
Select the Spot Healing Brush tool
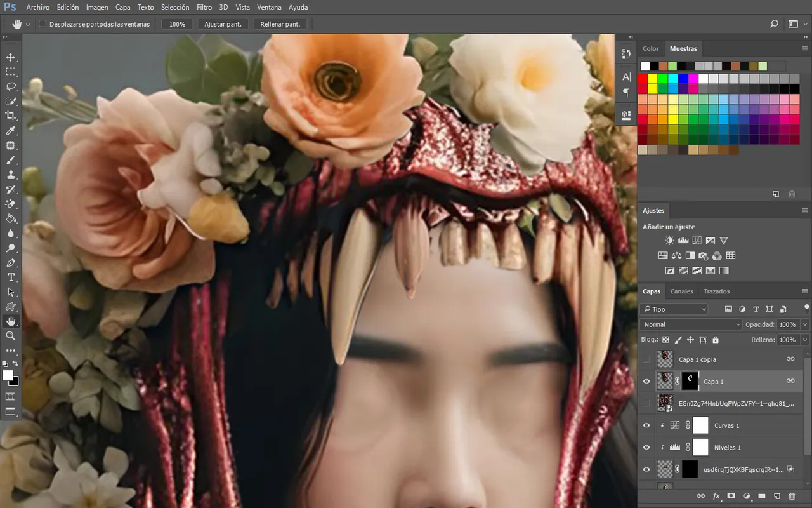pos(11,145)
